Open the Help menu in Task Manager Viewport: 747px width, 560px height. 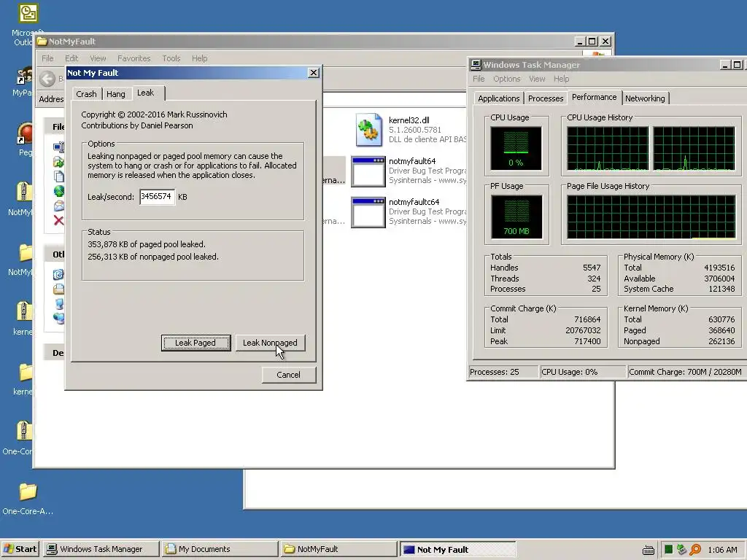561,79
